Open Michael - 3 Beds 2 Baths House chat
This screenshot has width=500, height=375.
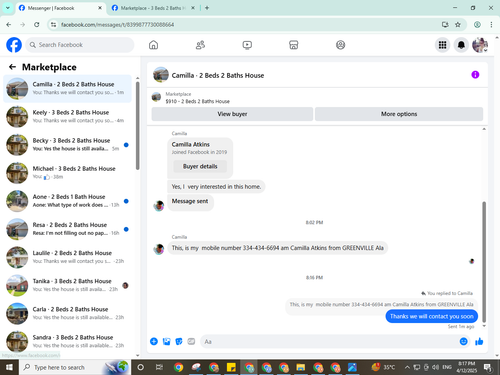pyautogui.click(x=68, y=173)
